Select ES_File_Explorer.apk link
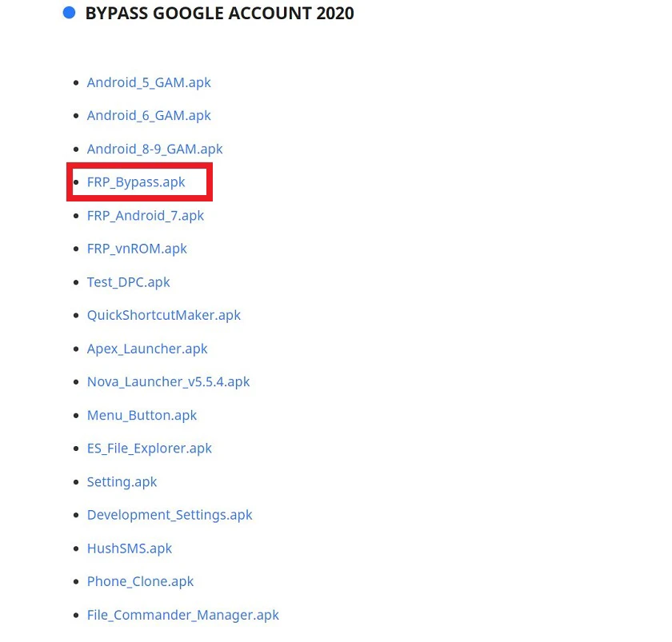 click(149, 449)
